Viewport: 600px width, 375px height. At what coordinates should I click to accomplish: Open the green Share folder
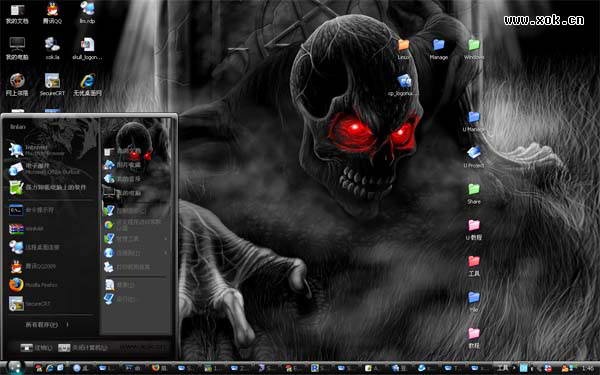point(474,193)
